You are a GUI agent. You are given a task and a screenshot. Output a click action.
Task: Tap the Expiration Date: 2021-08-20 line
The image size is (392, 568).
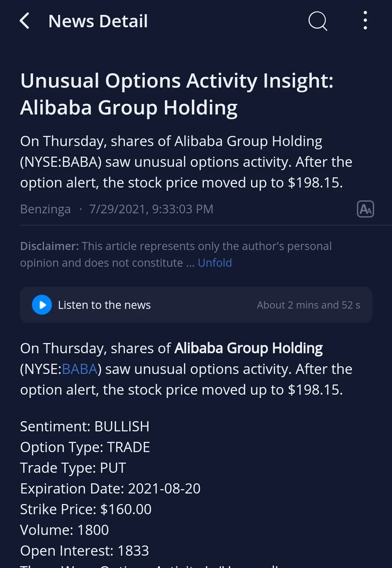[110, 488]
